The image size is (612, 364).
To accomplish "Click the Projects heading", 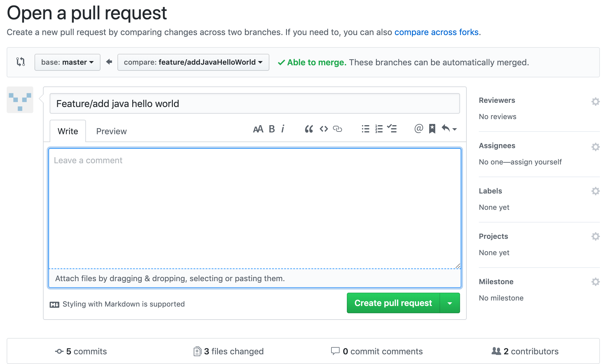I will tap(493, 236).
